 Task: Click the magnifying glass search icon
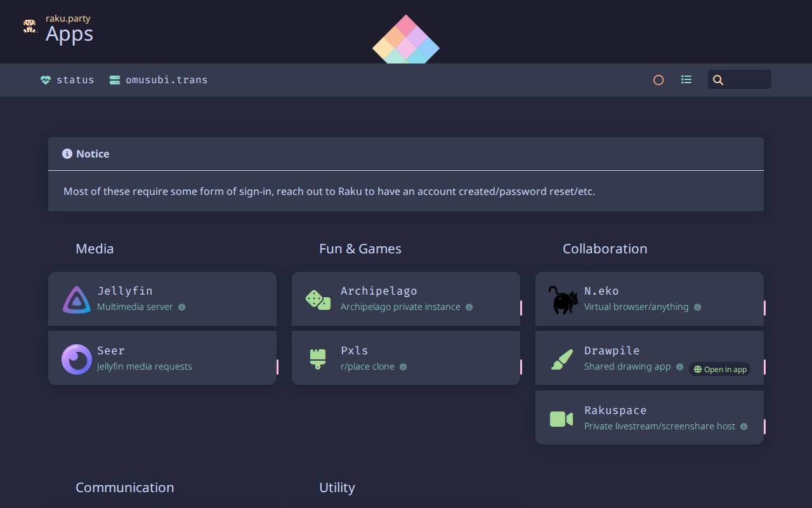pyautogui.click(x=718, y=80)
